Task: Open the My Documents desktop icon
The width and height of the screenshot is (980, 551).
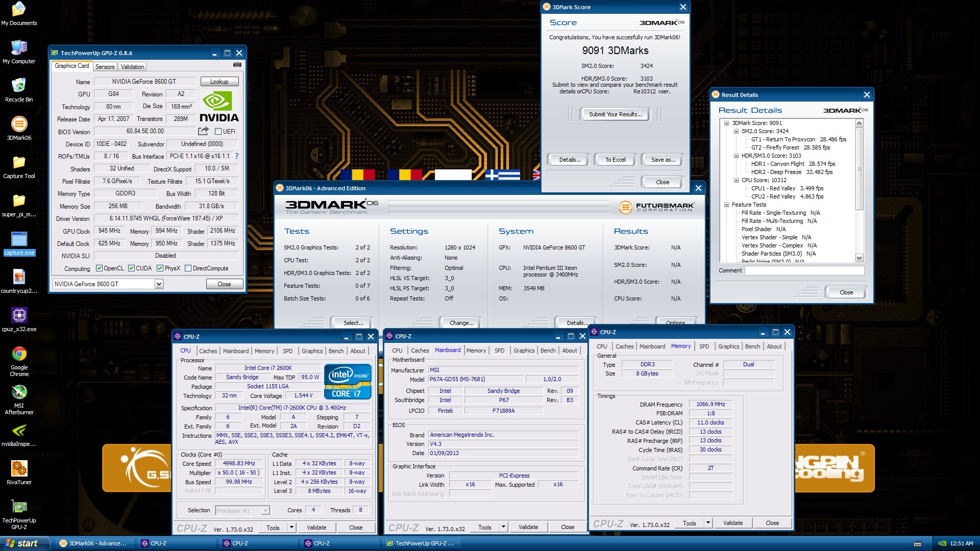Action: coord(19,14)
